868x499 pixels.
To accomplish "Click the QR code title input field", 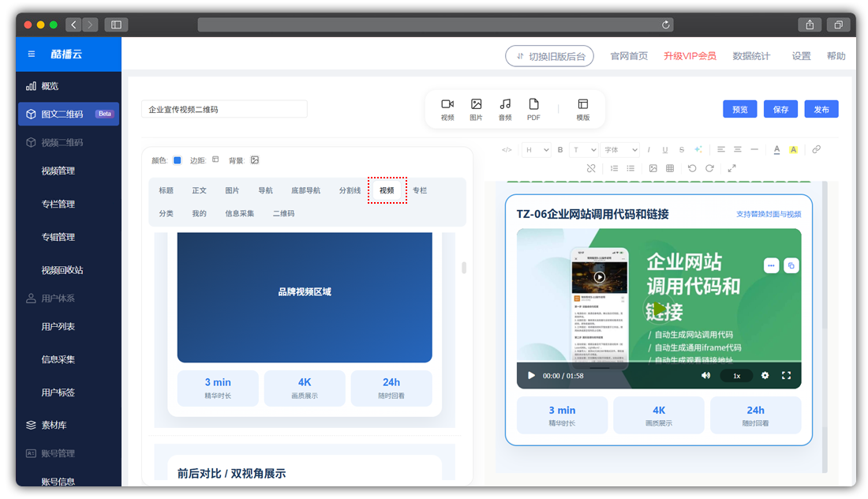I will (225, 110).
